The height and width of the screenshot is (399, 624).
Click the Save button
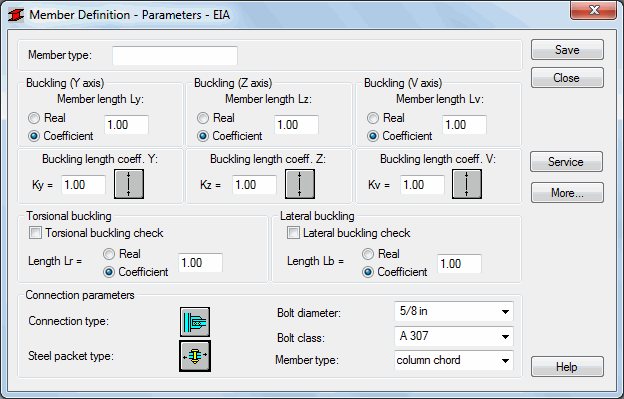pos(567,50)
